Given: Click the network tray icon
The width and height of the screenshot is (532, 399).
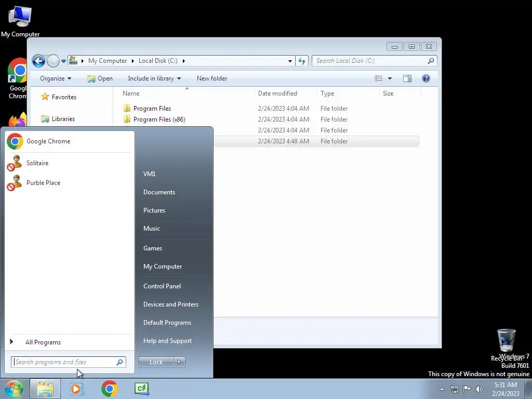Looking at the screenshot, I should tap(454, 389).
